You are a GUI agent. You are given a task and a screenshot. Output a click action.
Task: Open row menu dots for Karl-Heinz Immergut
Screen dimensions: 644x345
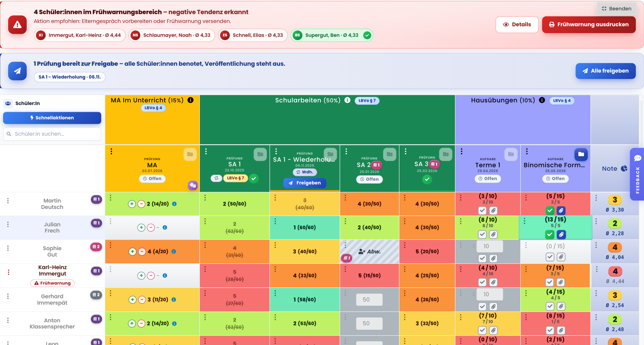(x=9, y=272)
